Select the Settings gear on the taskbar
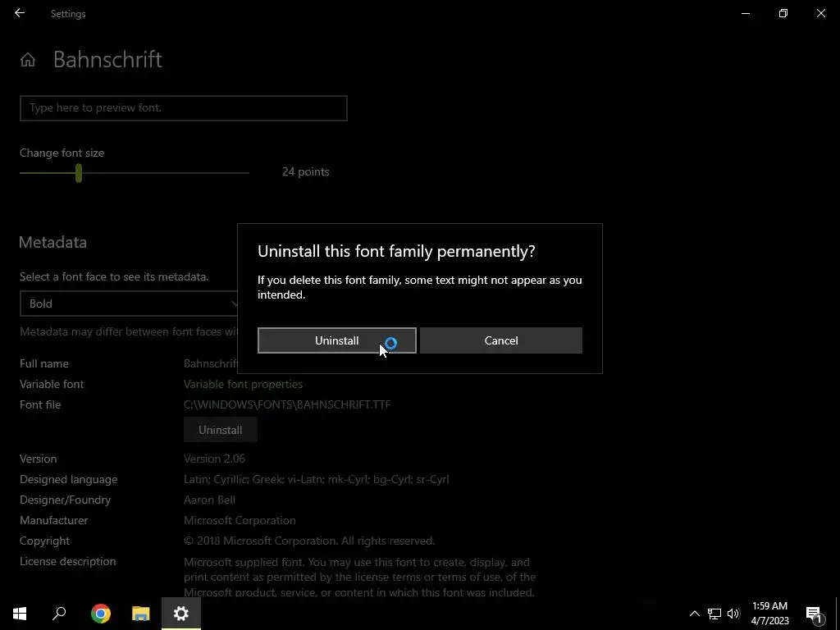The width and height of the screenshot is (840, 630). tap(181, 614)
